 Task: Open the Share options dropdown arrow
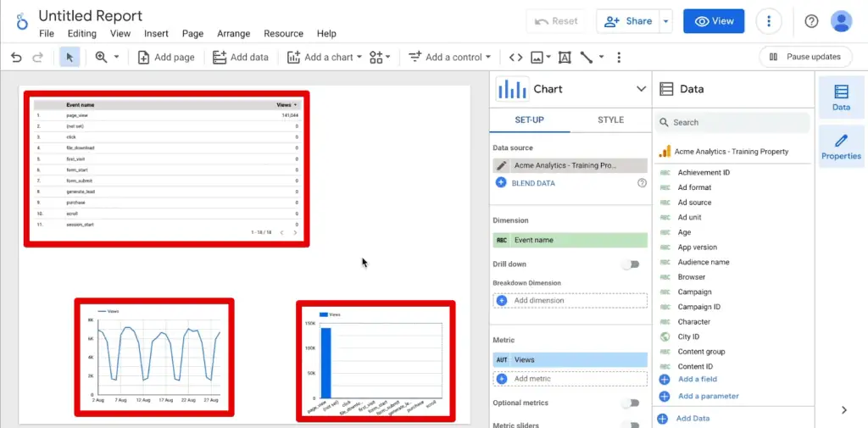(x=666, y=21)
